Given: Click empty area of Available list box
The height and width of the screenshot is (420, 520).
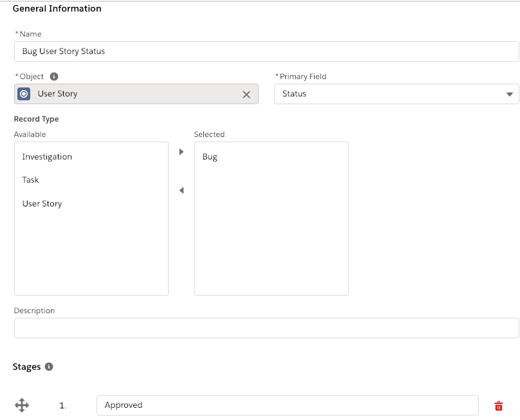Looking at the screenshot, I should [91, 253].
